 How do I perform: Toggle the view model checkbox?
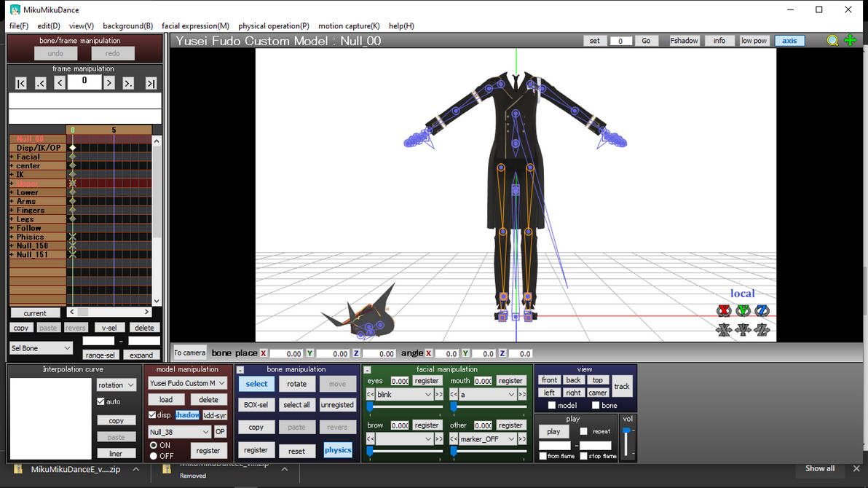(552, 406)
